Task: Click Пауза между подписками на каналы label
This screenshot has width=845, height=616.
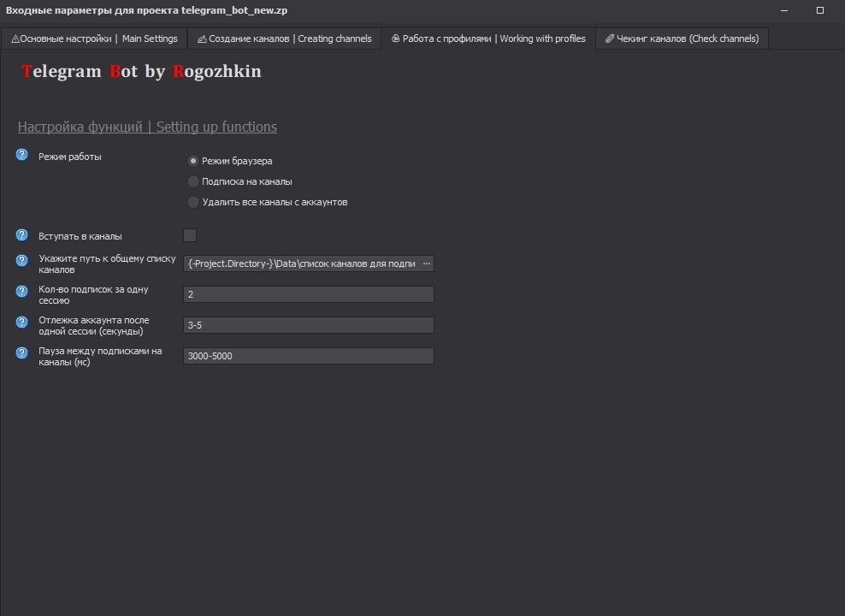Action: [100, 356]
